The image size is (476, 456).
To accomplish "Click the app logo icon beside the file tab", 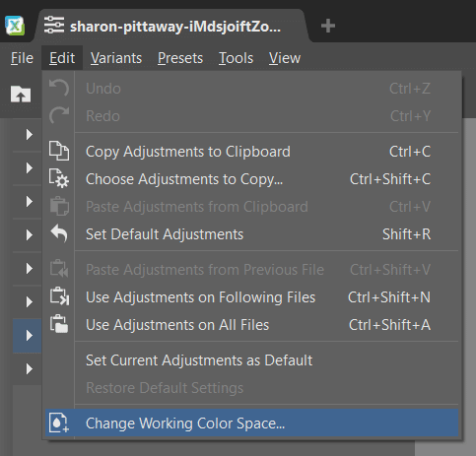I will 15,26.
